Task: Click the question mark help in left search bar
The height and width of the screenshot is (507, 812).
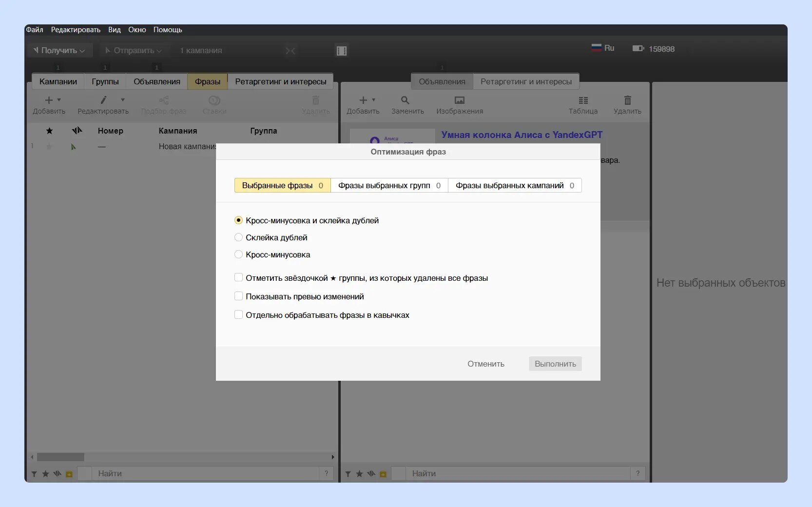Action: 326,473
